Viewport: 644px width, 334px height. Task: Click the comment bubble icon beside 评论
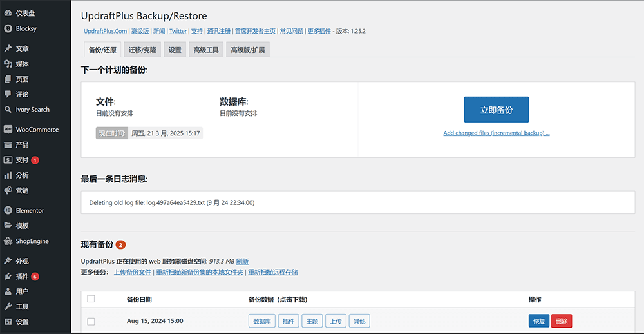(8, 94)
